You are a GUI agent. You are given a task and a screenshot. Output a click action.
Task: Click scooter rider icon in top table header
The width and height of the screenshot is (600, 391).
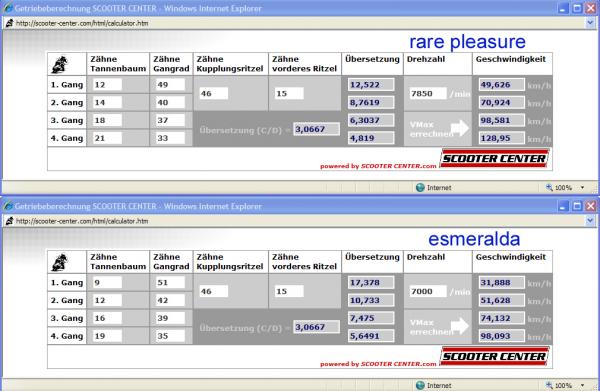(x=60, y=64)
